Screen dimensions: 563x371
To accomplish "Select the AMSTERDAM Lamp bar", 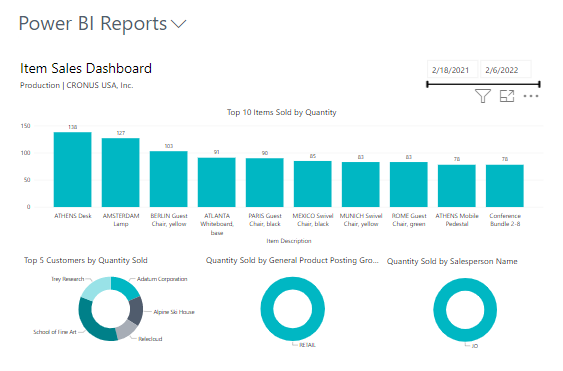I will (121, 172).
